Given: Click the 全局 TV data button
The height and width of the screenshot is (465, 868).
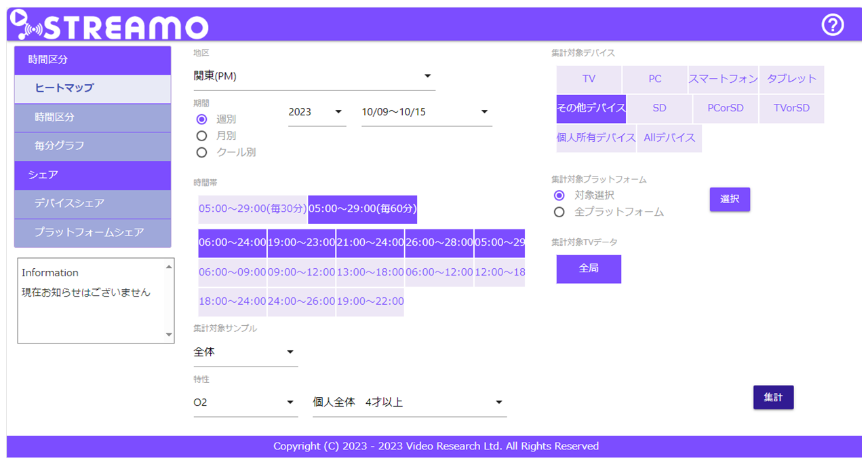Looking at the screenshot, I should tap(589, 269).
